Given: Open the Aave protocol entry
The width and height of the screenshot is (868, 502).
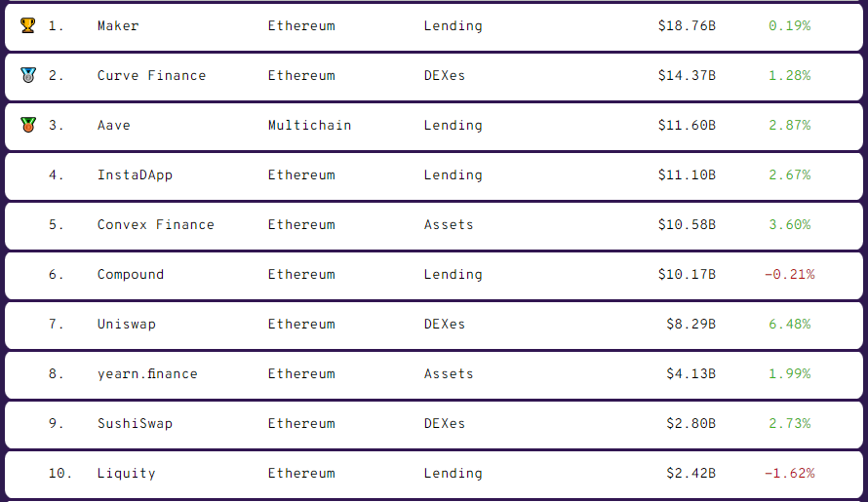Looking at the screenshot, I should [x=113, y=126].
